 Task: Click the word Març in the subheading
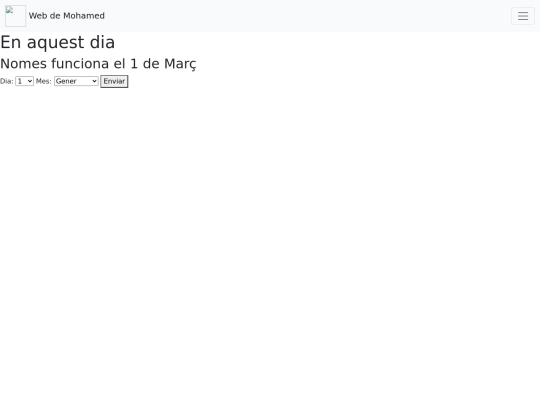coord(180,64)
